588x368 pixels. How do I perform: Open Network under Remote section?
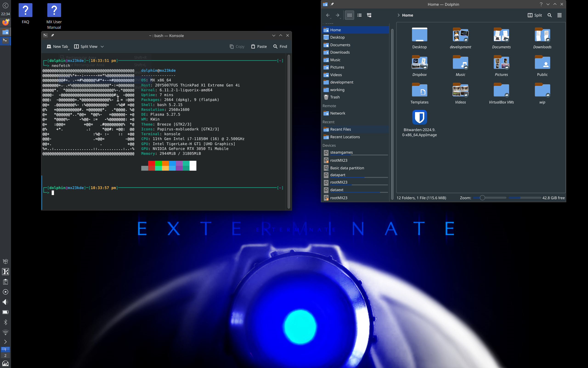tap(356, 113)
